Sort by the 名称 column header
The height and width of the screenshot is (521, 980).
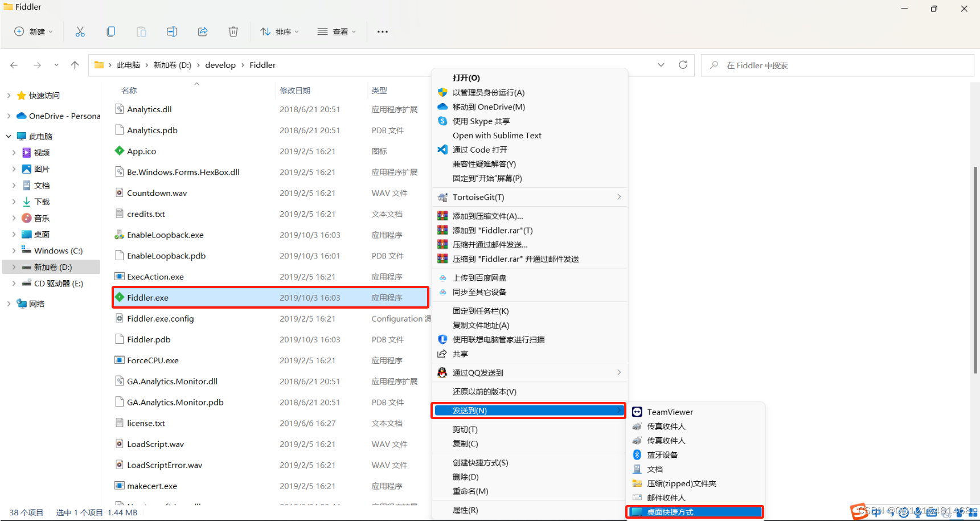(129, 91)
